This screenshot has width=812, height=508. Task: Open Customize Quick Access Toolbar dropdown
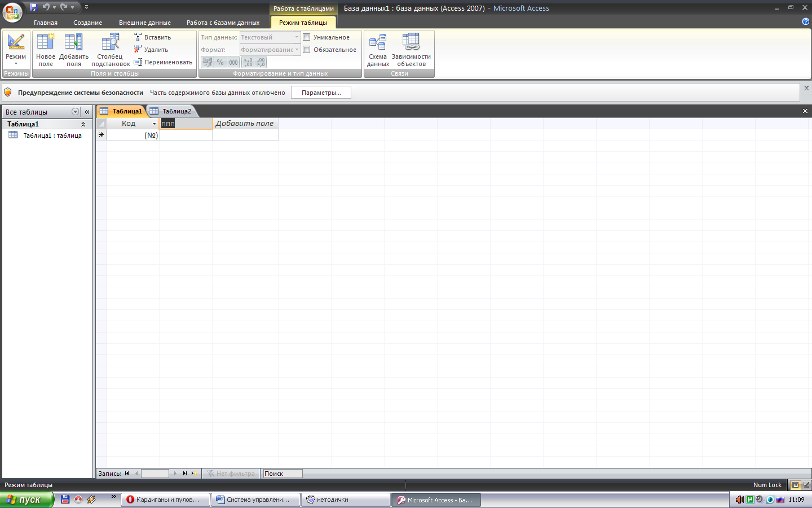click(86, 7)
